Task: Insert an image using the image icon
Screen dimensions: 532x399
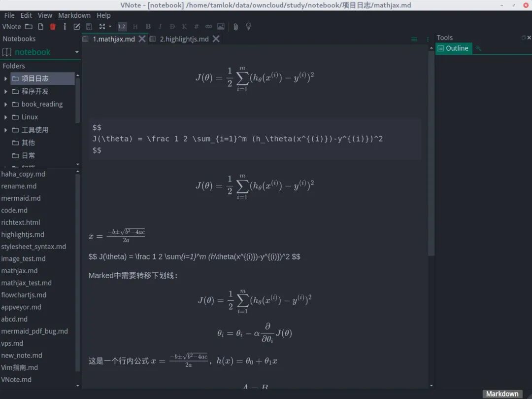Action: pos(220,27)
